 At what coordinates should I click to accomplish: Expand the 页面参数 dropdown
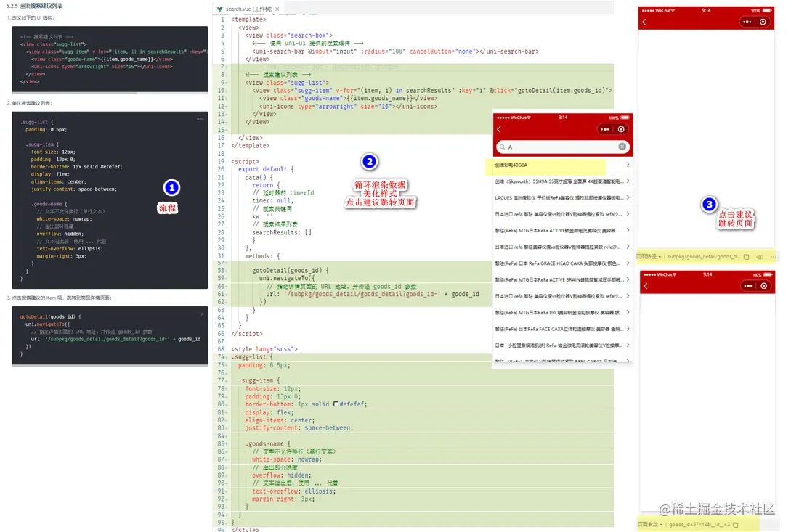[x=650, y=525]
